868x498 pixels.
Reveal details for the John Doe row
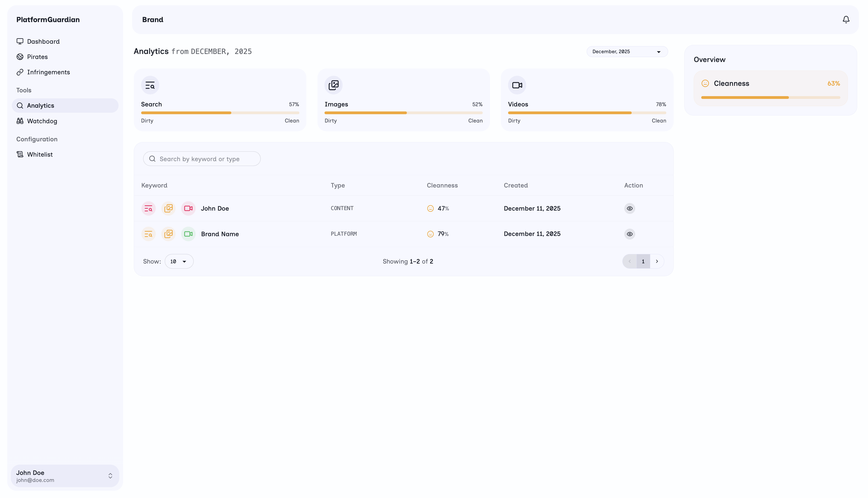tap(630, 208)
